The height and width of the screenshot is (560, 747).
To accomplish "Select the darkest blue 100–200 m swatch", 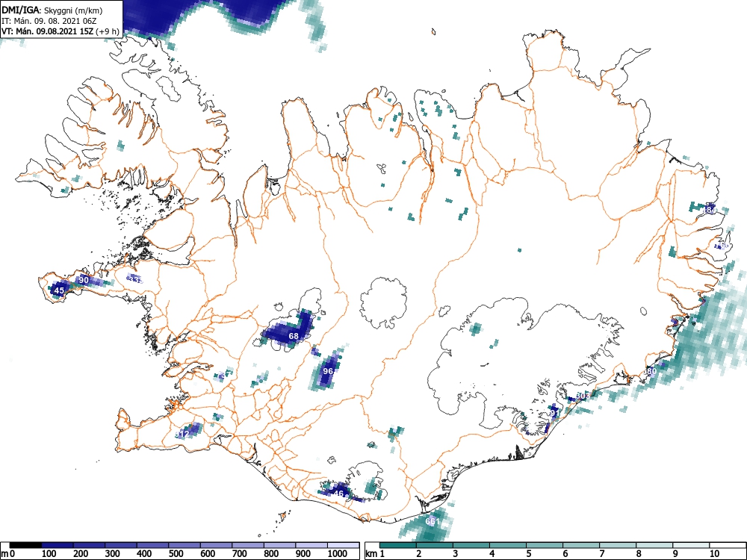I will point(58,545).
